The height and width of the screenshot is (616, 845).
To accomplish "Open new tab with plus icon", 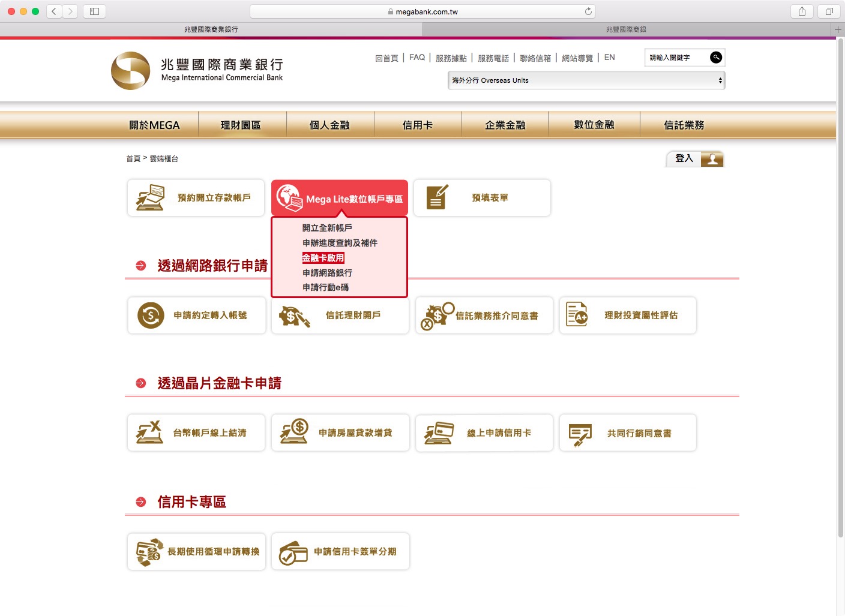I will pos(838,29).
